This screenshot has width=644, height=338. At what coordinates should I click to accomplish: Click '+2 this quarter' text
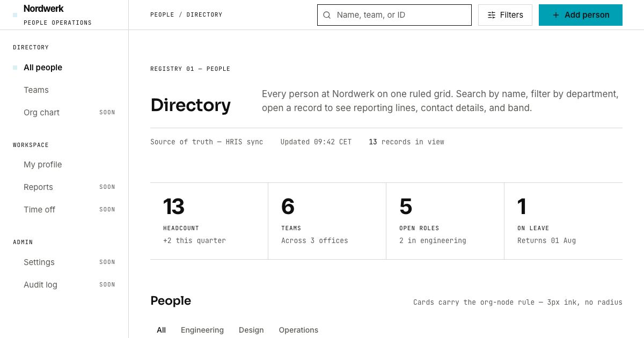tap(194, 241)
